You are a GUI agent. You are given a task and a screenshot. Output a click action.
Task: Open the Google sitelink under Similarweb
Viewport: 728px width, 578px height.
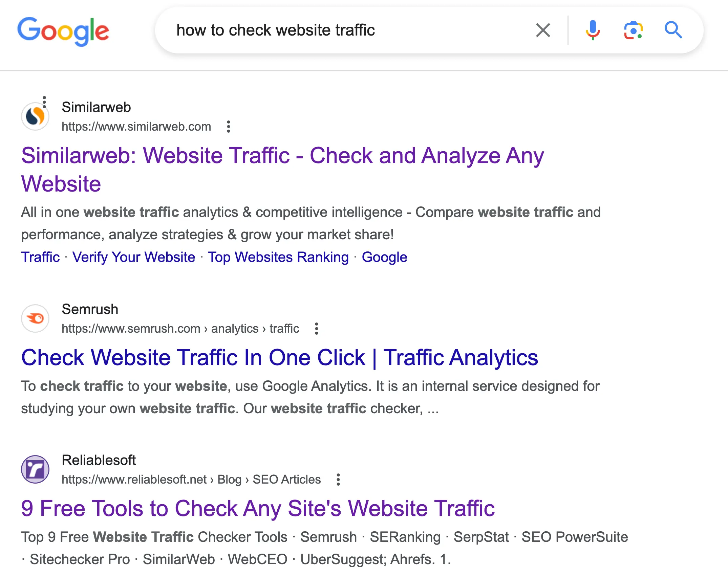point(384,257)
